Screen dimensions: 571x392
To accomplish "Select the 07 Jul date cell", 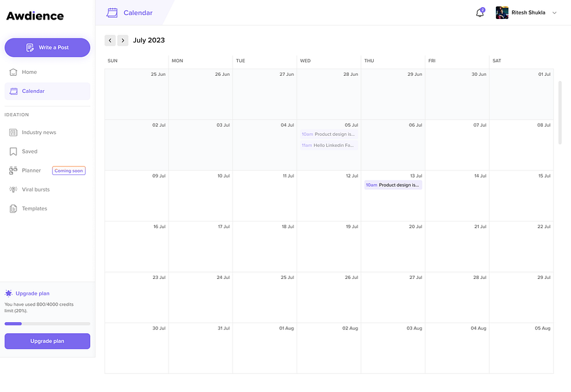I will (457, 145).
